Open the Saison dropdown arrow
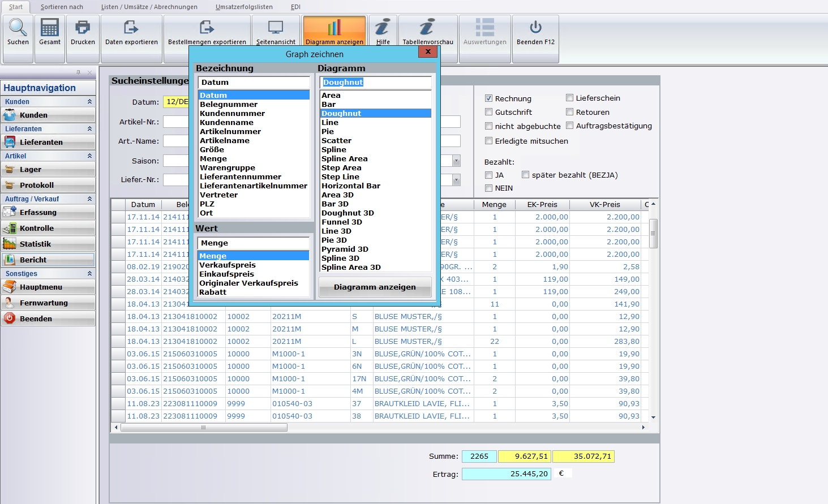 point(456,161)
